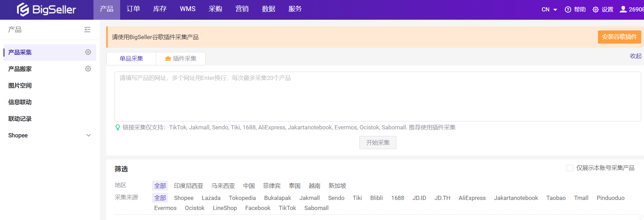
Task: Select 产品搬家 in sidebar
Action: 20,69
